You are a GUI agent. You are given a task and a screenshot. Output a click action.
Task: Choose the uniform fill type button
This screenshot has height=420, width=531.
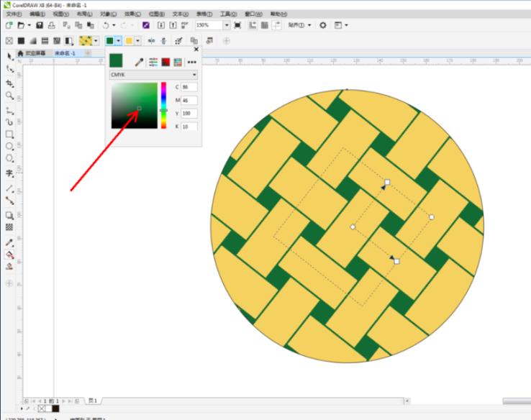pos(21,41)
